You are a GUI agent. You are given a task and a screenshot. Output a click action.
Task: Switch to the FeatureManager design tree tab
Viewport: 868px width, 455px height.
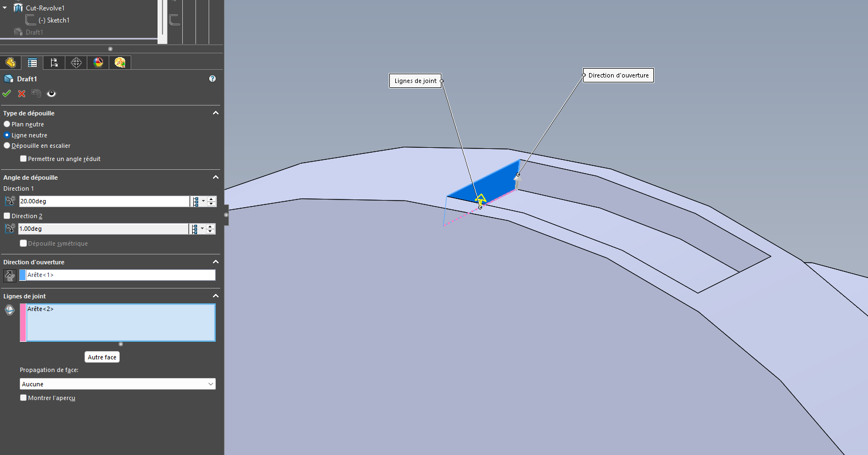pyautogui.click(x=10, y=63)
